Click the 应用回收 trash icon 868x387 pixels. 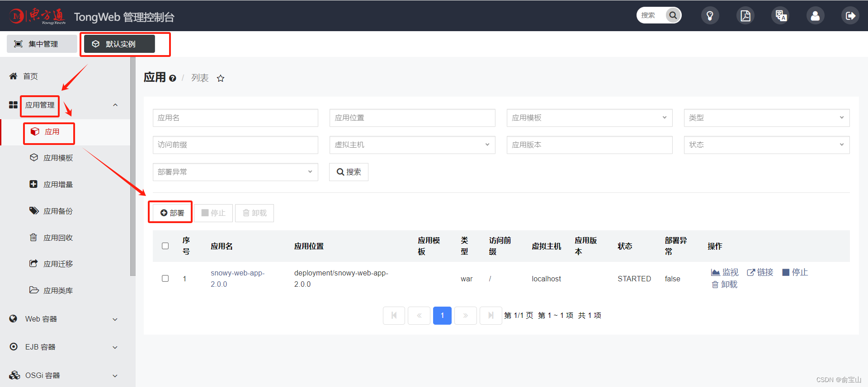click(x=33, y=237)
